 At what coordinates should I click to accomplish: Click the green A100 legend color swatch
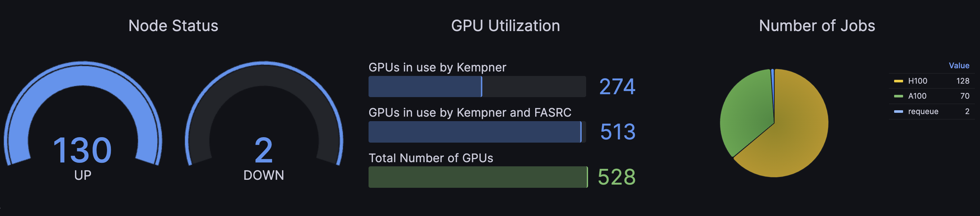tap(898, 96)
